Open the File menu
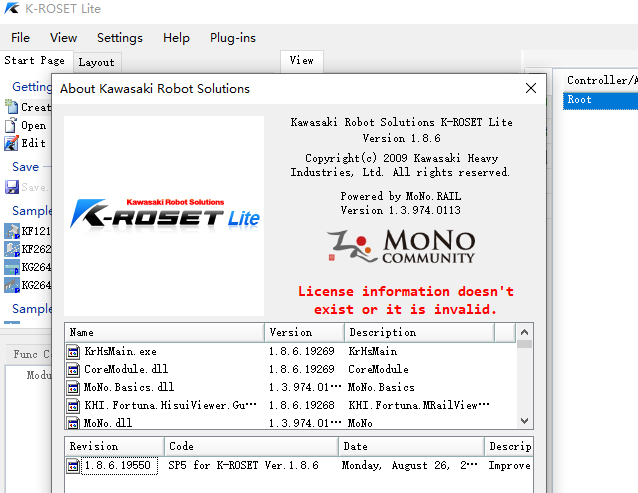Image resolution: width=638 pixels, height=493 pixels. [20, 38]
